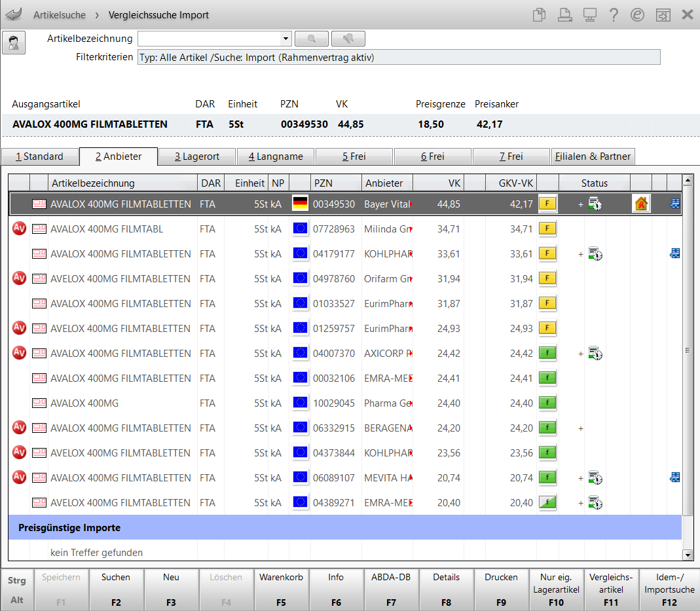Click the package icon in row 10029045
The image size is (700, 611).
click(x=39, y=403)
